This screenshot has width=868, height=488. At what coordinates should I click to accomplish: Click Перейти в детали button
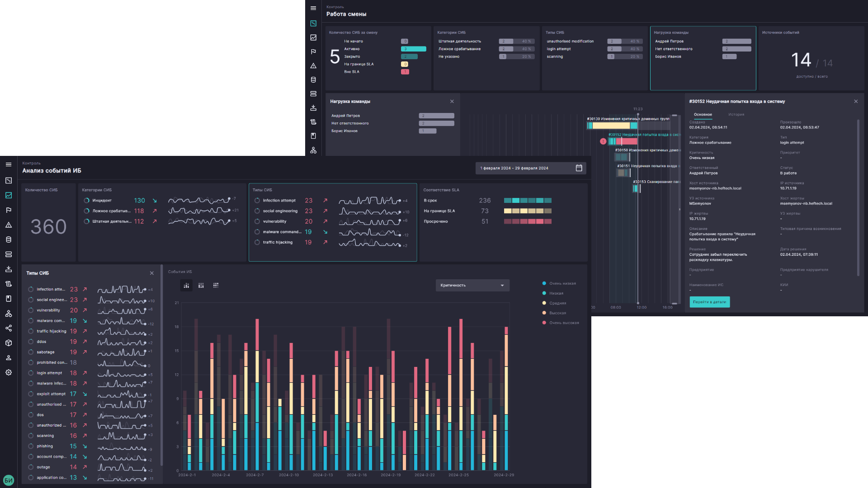coord(709,302)
